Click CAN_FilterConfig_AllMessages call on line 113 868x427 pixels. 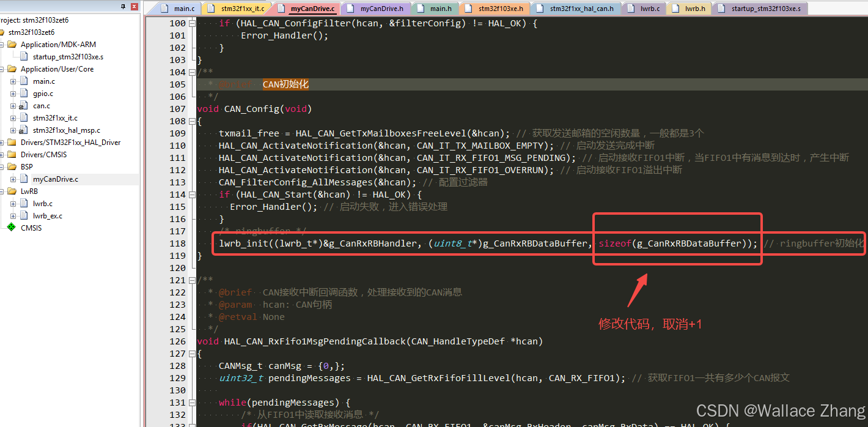click(296, 182)
